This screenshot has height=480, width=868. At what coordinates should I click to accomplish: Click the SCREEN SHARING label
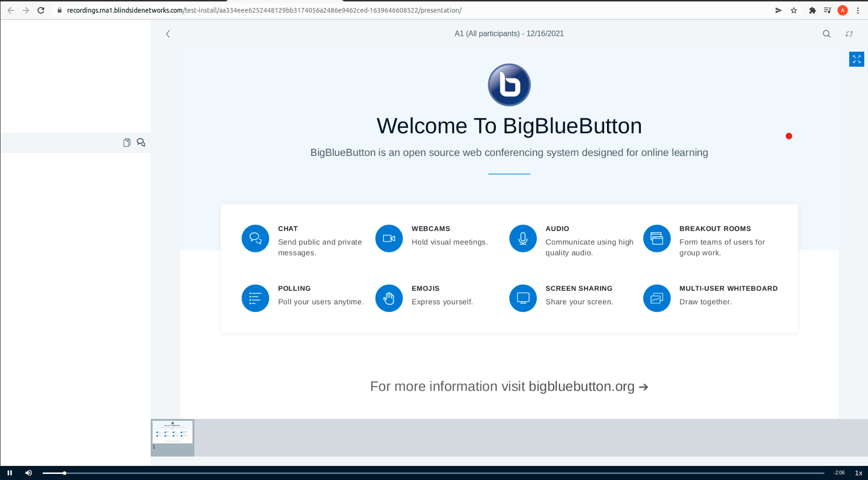coord(579,288)
